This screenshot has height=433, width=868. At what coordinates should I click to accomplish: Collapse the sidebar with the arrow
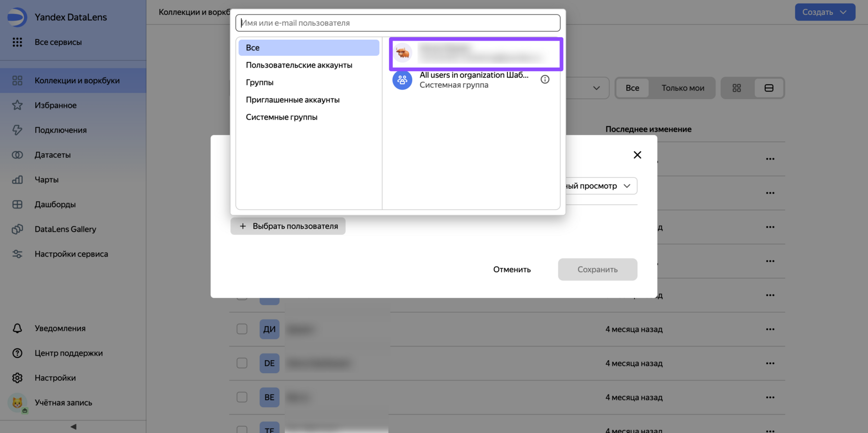73,427
